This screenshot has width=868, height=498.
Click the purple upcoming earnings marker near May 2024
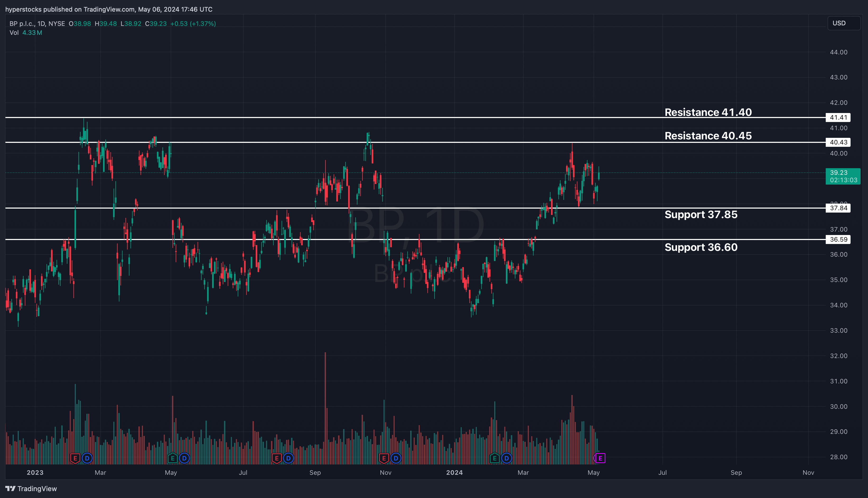[600, 458]
